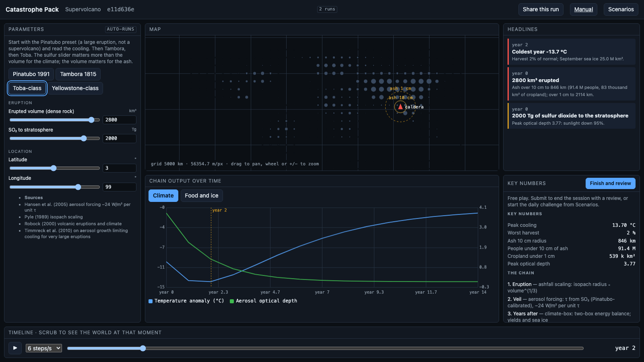This screenshot has width=644, height=362.
Task: Open the Scenarios menu
Action: pyautogui.click(x=621, y=9)
